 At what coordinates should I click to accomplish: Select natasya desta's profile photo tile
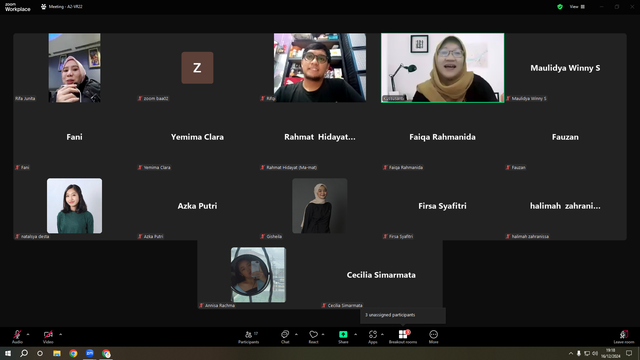(x=74, y=206)
